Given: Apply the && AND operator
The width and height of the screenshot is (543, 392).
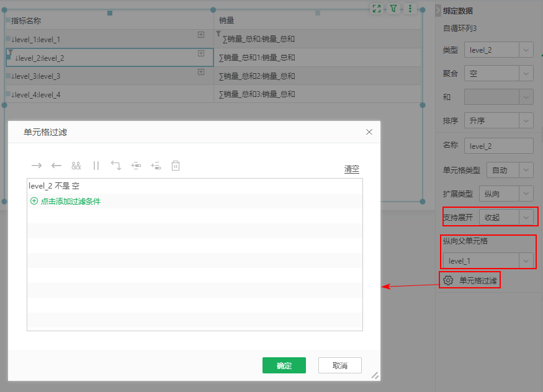Looking at the screenshot, I should [x=76, y=166].
